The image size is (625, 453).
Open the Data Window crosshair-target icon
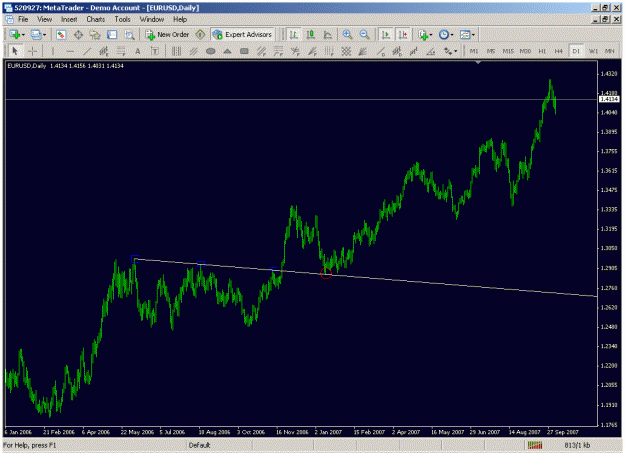(x=78, y=35)
